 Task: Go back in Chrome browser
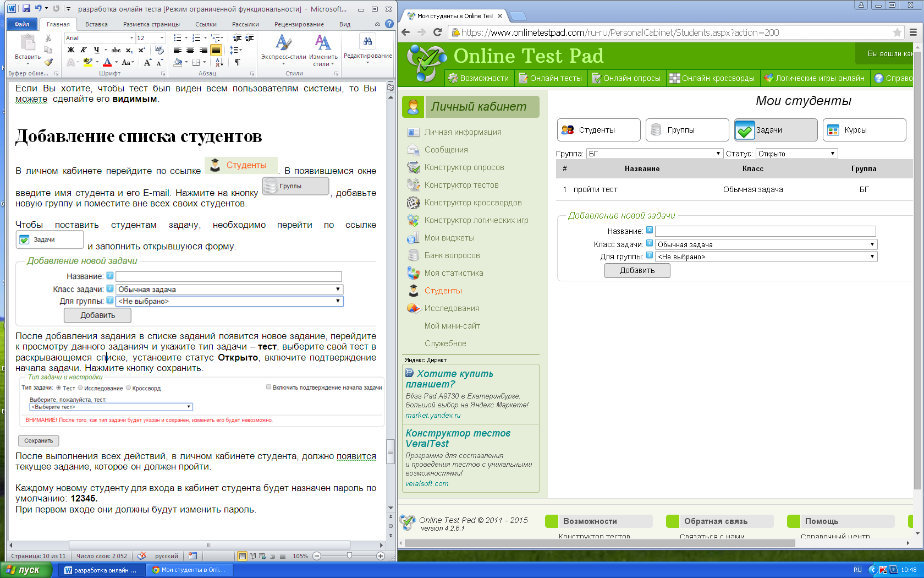(x=406, y=32)
